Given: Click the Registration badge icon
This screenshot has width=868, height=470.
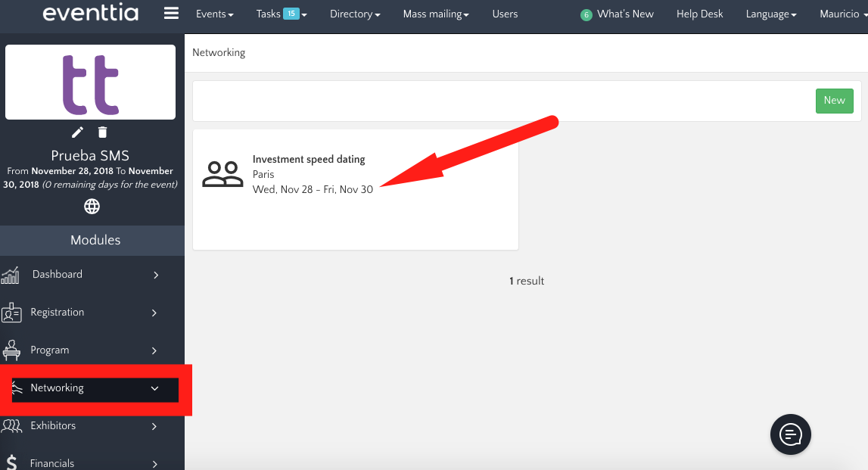Looking at the screenshot, I should coord(11,313).
